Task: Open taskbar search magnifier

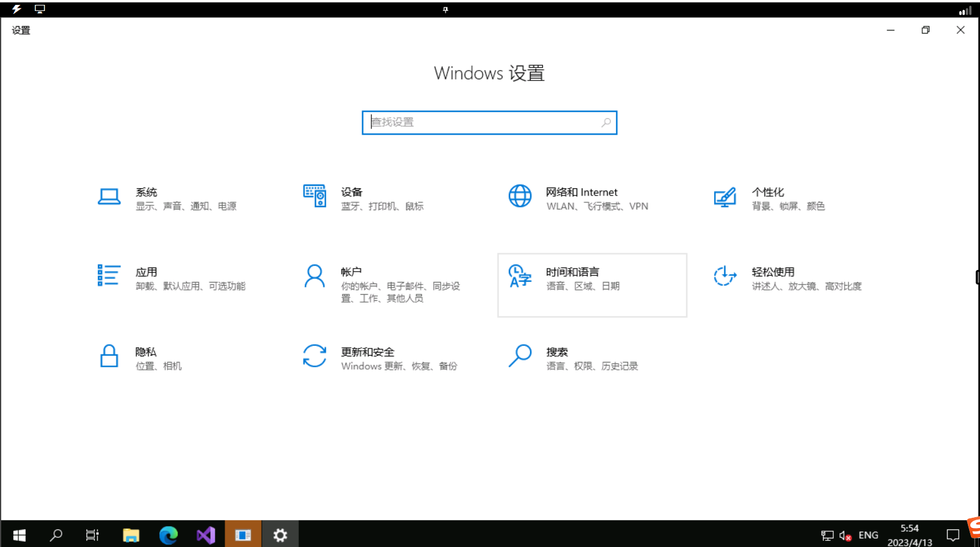Action: click(x=56, y=535)
